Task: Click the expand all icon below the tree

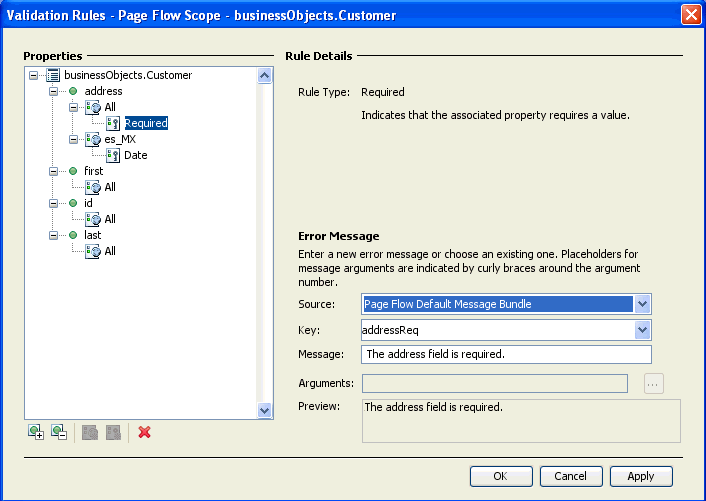Action: coord(36,432)
